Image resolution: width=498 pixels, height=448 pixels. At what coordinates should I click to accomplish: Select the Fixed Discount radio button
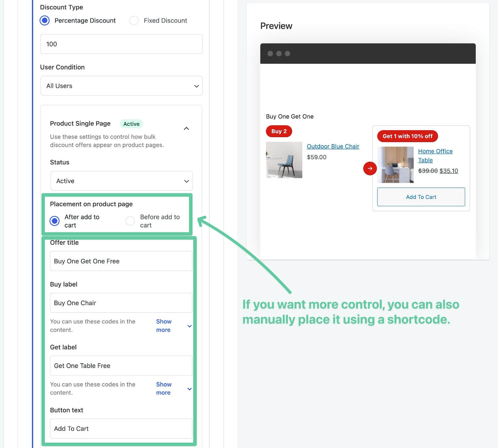tap(134, 21)
